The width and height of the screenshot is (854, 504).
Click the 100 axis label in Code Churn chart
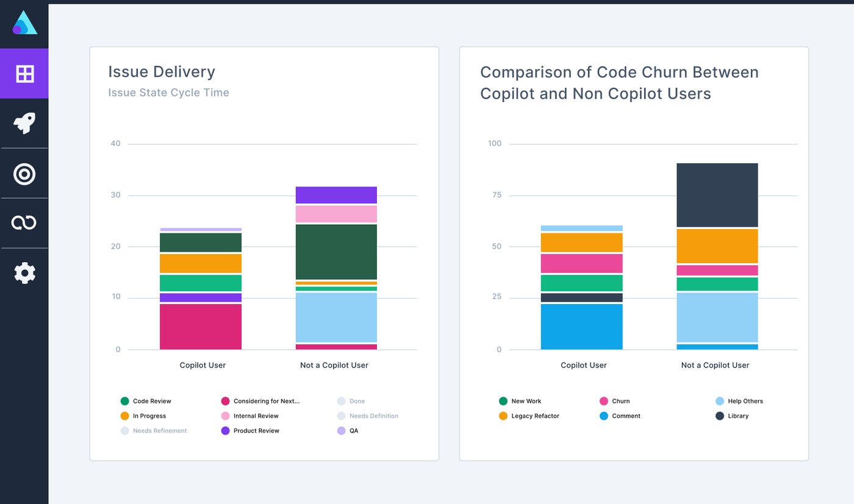point(495,144)
